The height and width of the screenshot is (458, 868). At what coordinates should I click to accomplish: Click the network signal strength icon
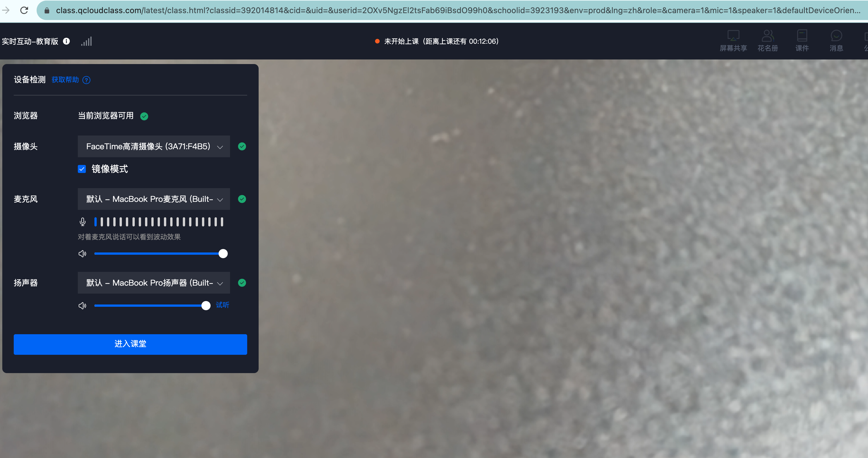(x=87, y=41)
